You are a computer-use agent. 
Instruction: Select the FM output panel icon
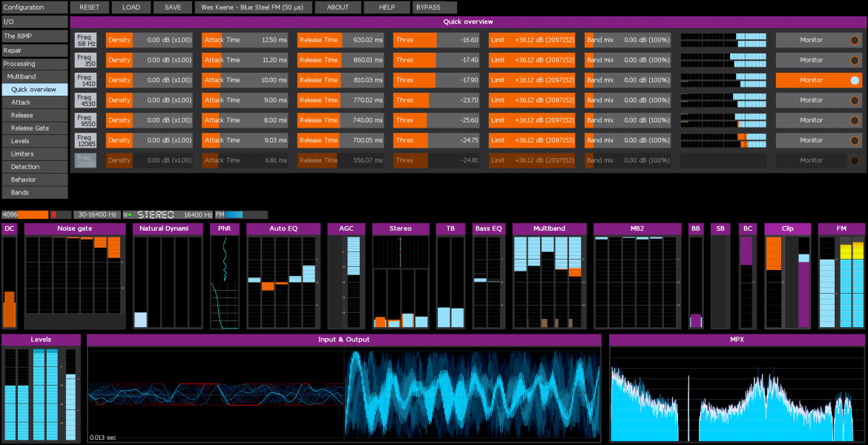pyautogui.click(x=842, y=228)
